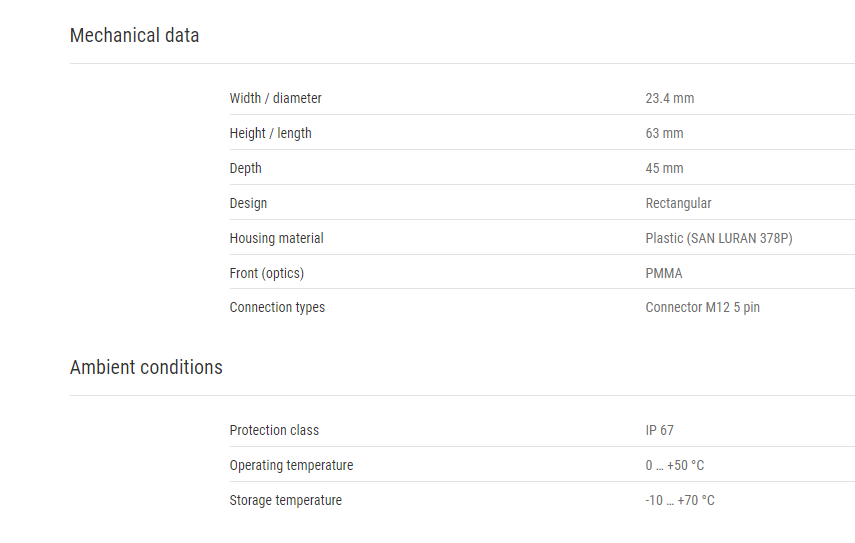The width and height of the screenshot is (855, 543).
Task: Click the 45 mm depth value
Action: (664, 168)
